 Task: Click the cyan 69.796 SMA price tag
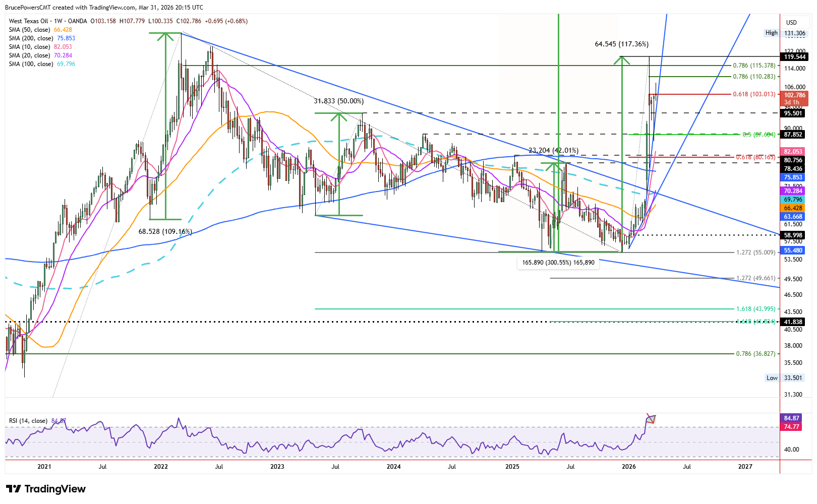[x=793, y=200]
